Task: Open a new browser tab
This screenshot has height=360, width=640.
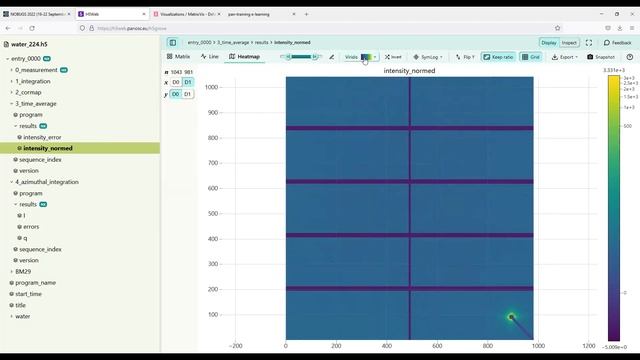Action: tap(307, 14)
